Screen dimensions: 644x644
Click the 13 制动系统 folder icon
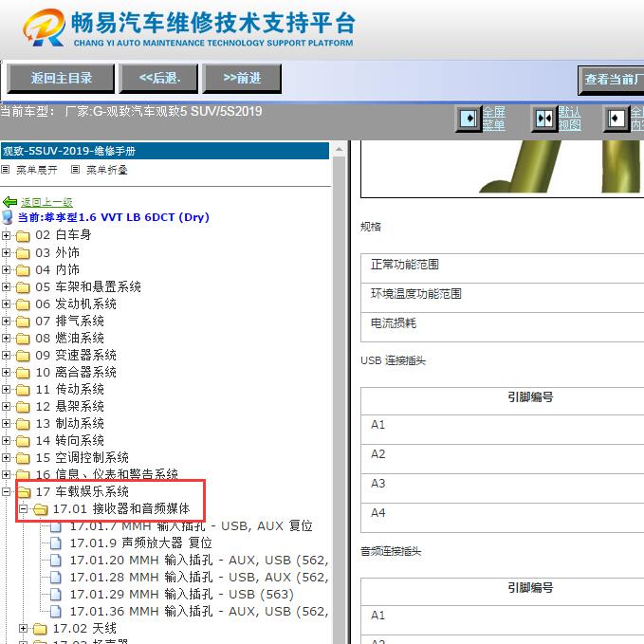[23, 424]
